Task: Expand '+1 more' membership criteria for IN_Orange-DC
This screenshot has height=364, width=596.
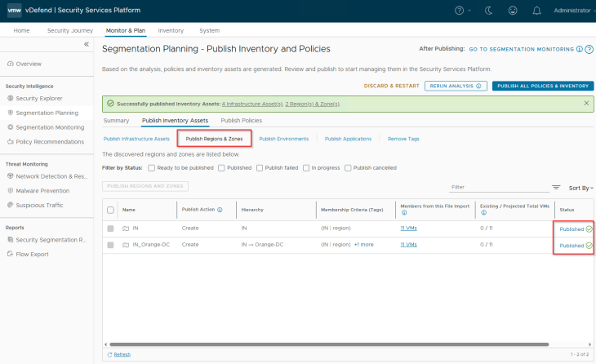Action: click(x=363, y=245)
